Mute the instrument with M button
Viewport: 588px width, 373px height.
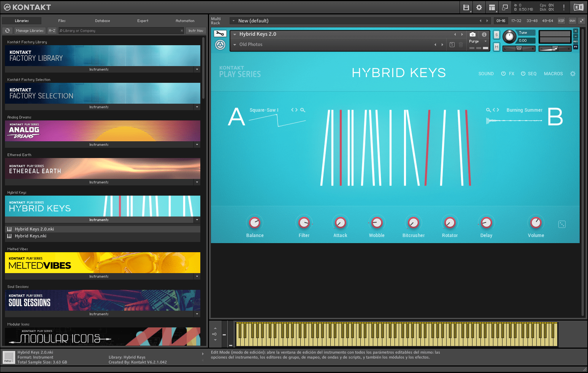coord(496,47)
